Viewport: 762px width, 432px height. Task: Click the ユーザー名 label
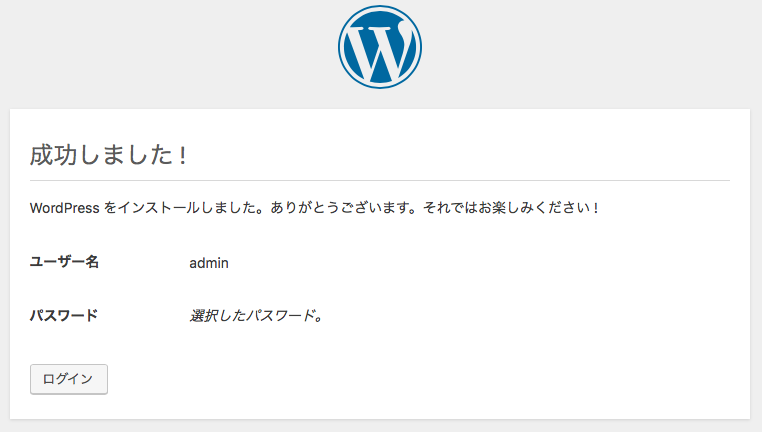(64, 262)
